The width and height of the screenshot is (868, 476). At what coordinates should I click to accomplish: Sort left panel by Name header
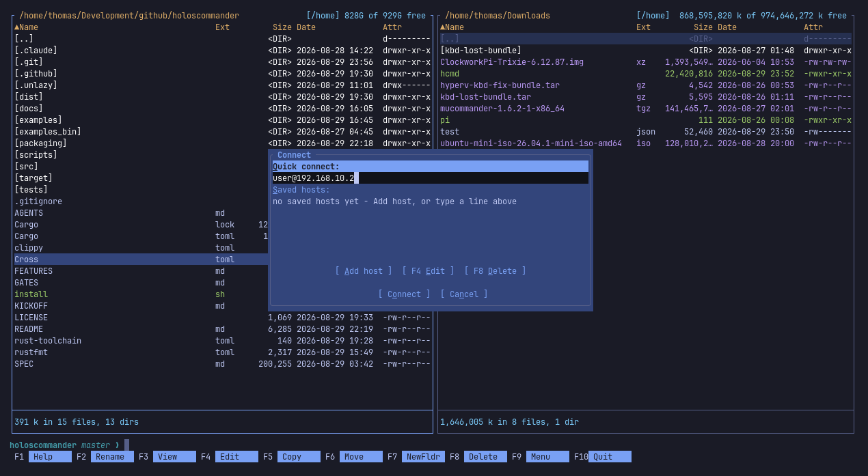coord(27,27)
